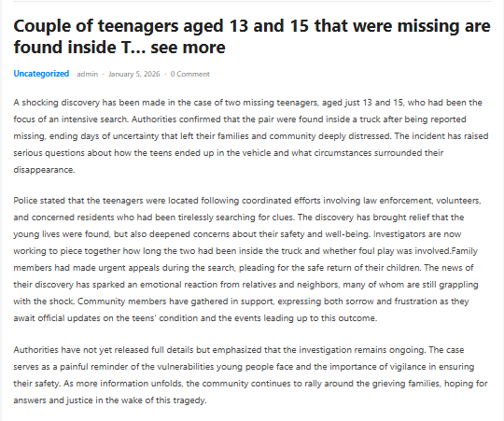This screenshot has width=504, height=421.
Task: Click the headline's first line about missing teenagers
Action: tap(252, 26)
